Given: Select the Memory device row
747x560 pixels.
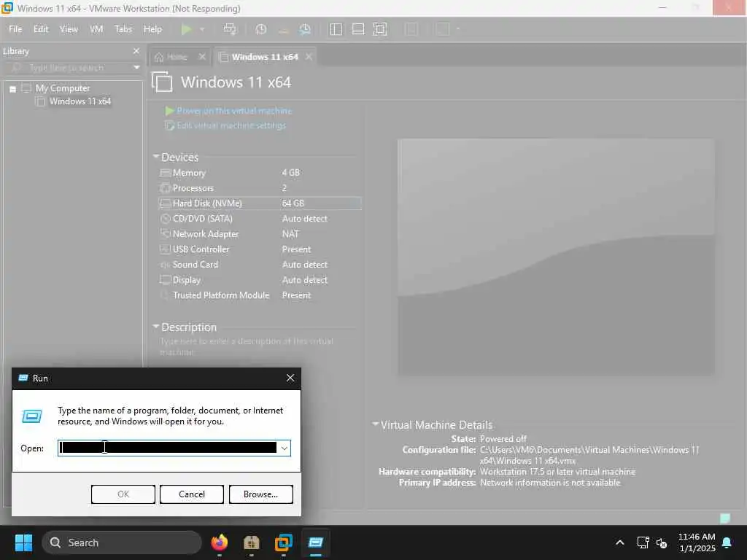Looking at the screenshot, I should coord(260,172).
